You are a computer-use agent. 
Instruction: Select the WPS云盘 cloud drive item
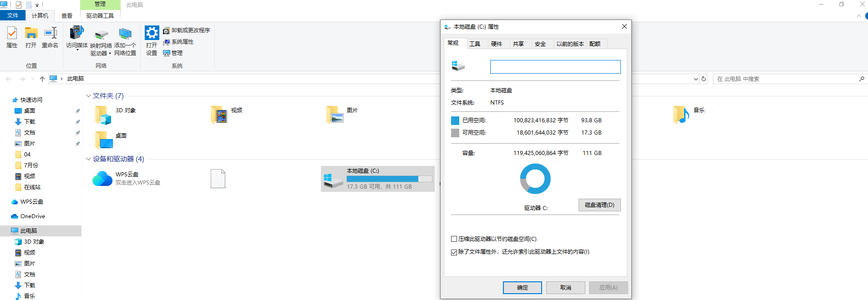point(127,179)
